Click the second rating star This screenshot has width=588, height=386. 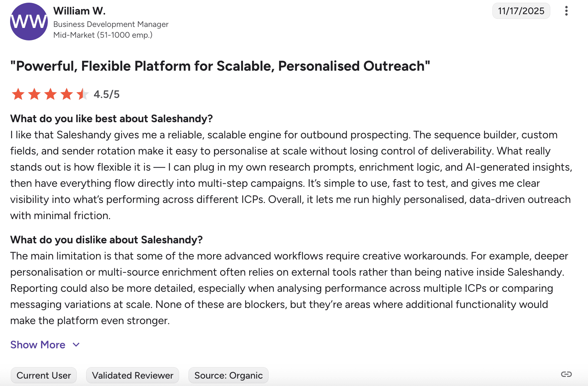point(34,94)
